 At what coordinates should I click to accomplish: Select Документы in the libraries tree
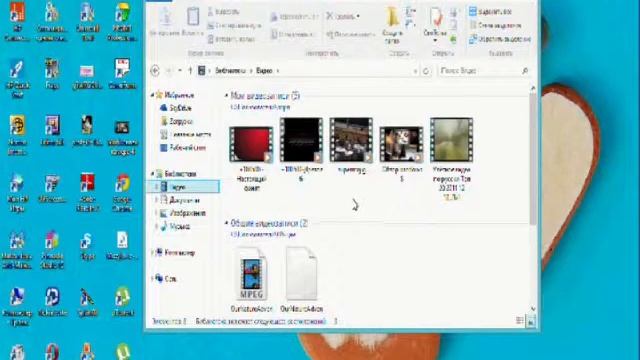click(180, 200)
